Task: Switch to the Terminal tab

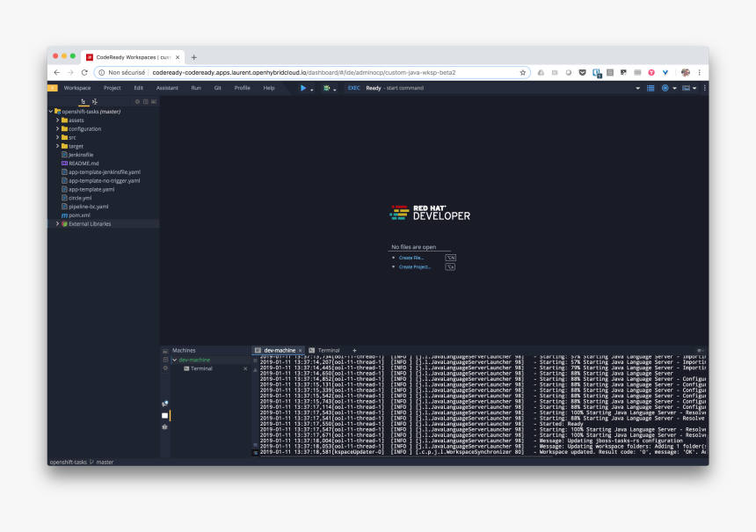Action: (329, 350)
